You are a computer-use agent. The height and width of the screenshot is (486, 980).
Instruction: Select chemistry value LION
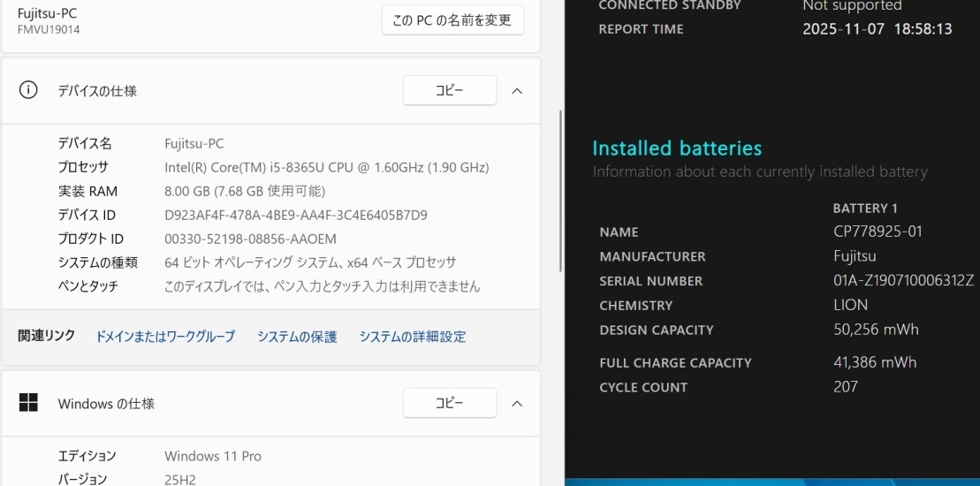pos(851,305)
